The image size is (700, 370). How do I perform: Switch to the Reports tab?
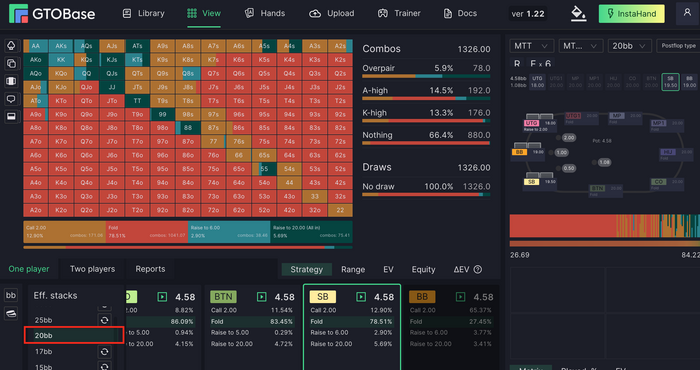[150, 269]
